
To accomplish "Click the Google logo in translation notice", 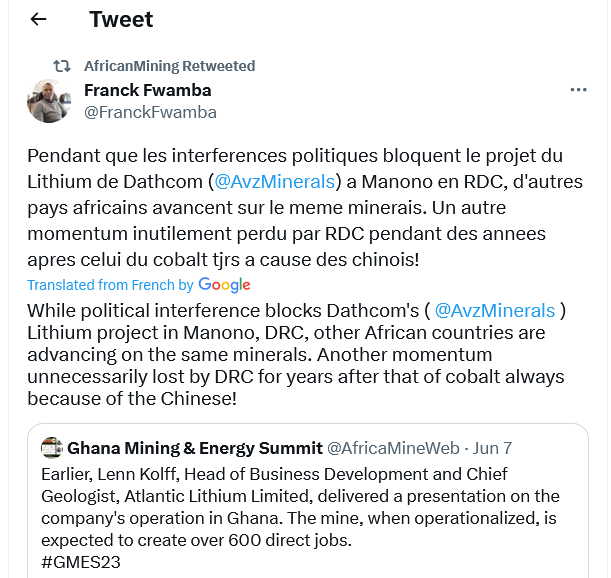I will pyautogui.click(x=224, y=285).
